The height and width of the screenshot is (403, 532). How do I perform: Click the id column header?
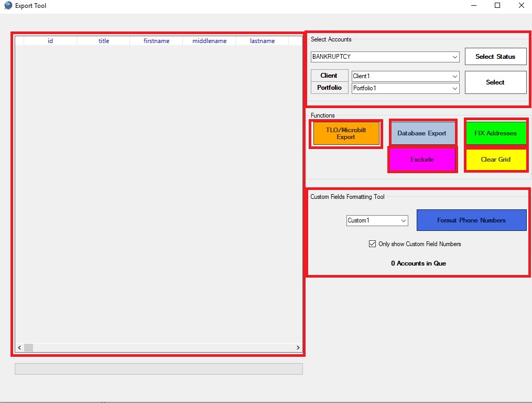[50, 40]
